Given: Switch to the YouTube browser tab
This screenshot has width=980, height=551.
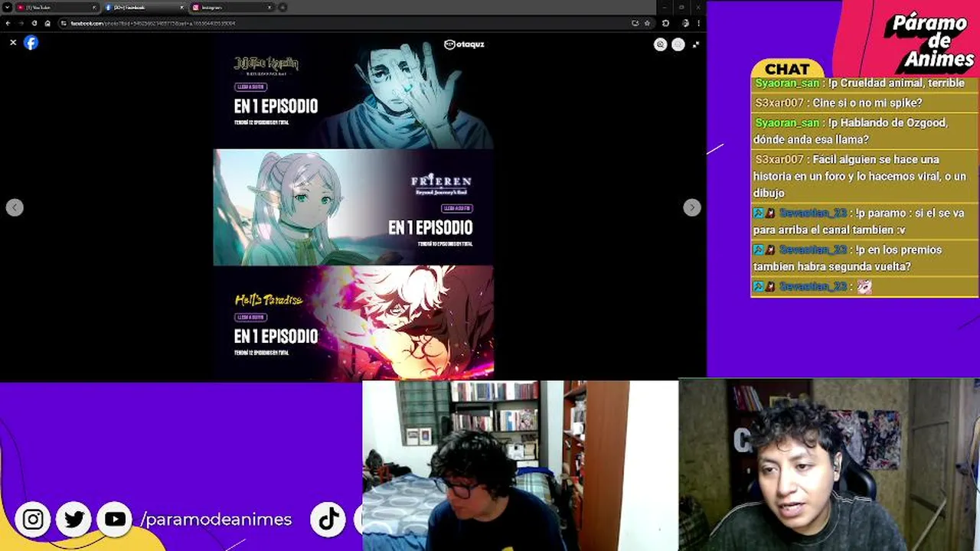Looking at the screenshot, I should [57, 7].
